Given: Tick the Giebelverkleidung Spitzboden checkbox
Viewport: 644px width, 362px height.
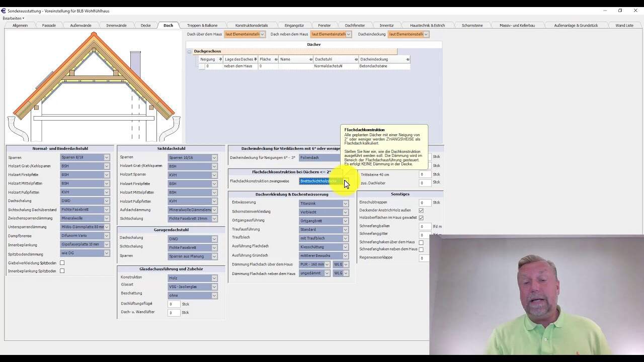Looking at the screenshot, I should pyautogui.click(x=62, y=262).
